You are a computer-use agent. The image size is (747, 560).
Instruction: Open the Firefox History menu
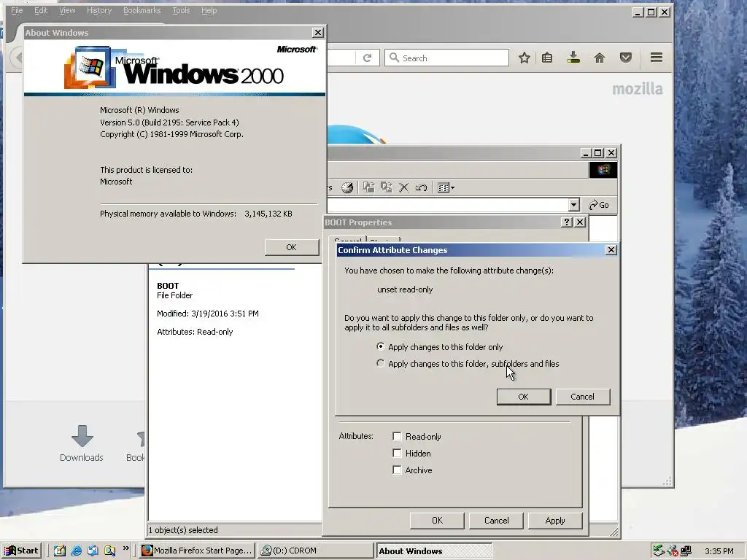point(99,10)
